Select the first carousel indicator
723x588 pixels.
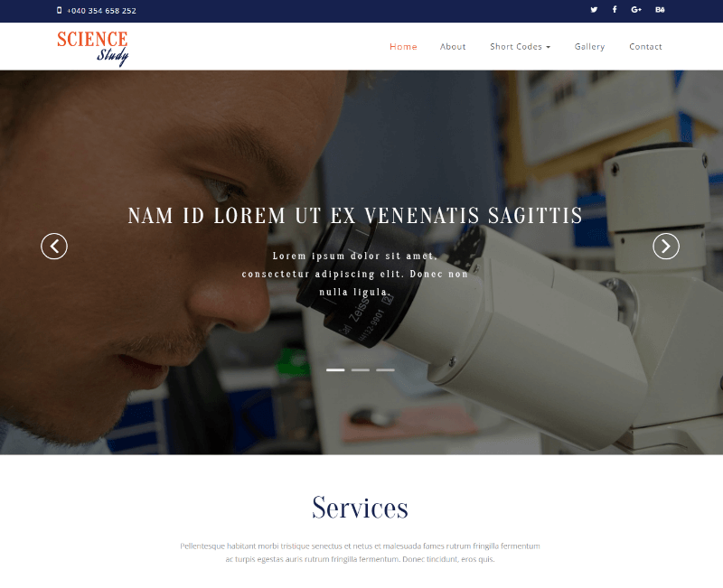pyautogui.click(x=335, y=370)
